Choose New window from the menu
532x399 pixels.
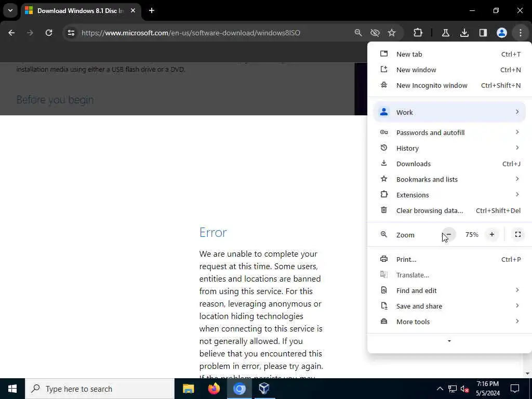click(x=449, y=70)
